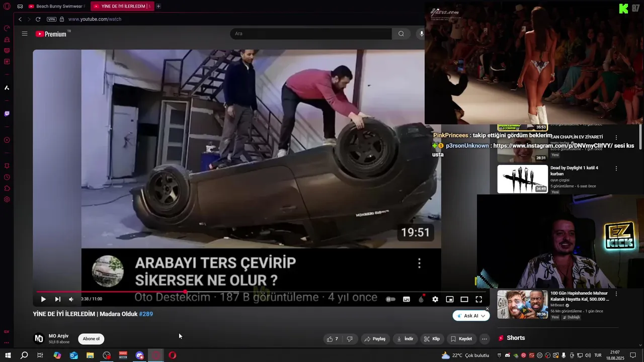The height and width of the screenshot is (362, 644).
Task: Click the VPN badge in the address bar
Action: click(51, 19)
